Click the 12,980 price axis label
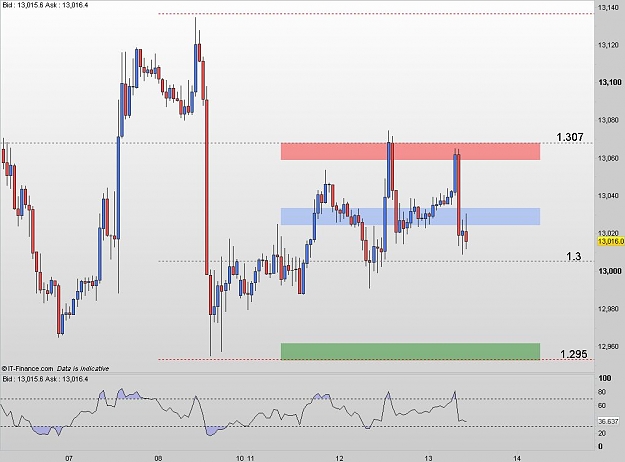 point(608,309)
